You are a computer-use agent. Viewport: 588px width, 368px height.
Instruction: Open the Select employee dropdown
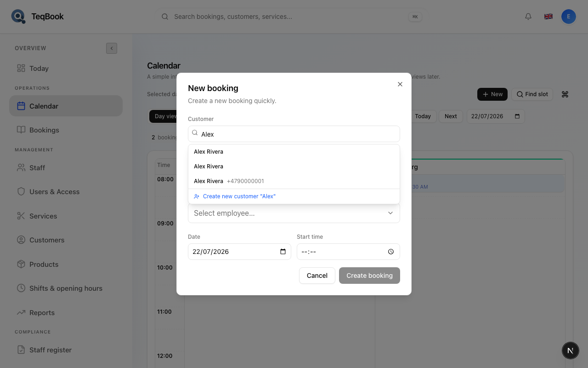tap(294, 213)
